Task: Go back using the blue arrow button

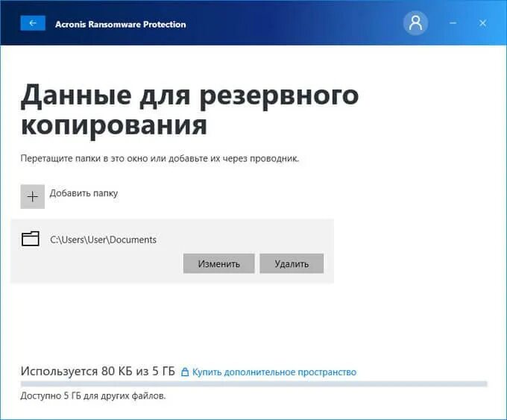Action: (33, 23)
